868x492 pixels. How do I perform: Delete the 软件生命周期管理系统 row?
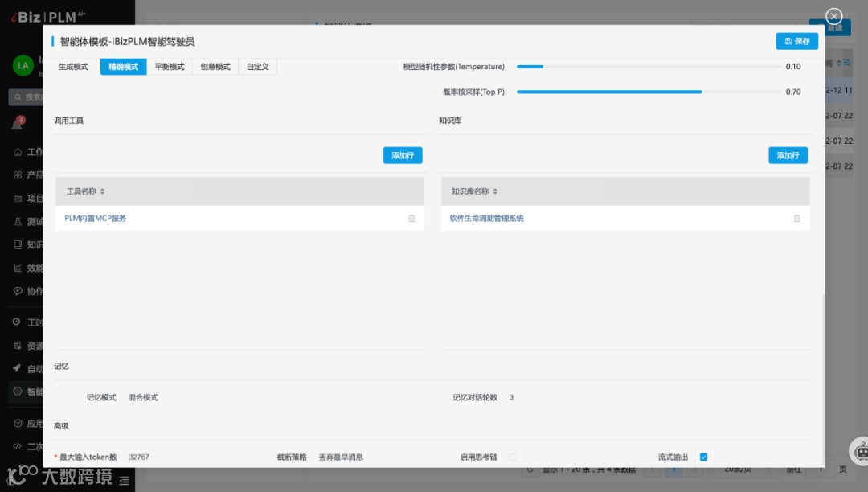click(x=796, y=219)
